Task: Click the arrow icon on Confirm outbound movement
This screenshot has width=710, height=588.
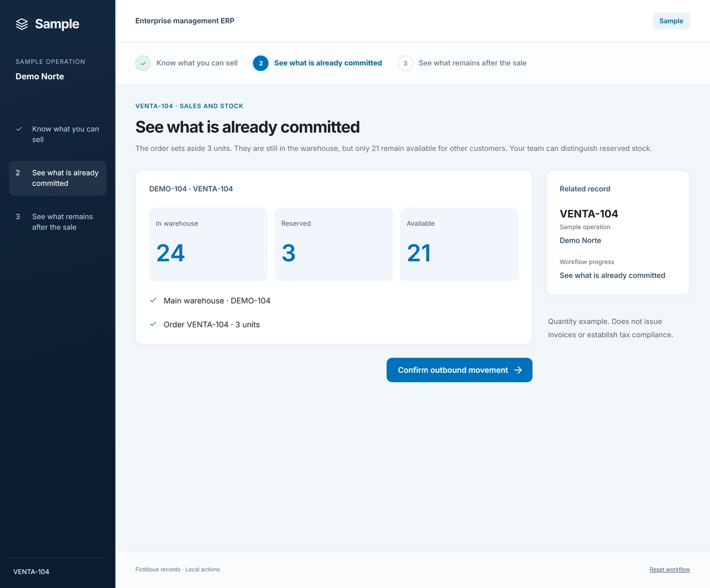Action: 518,370
